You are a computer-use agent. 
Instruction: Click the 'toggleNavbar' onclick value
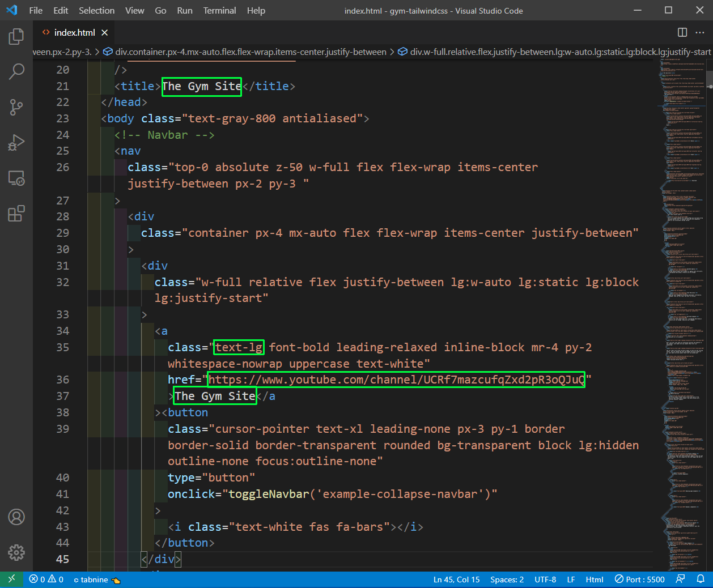coord(269,494)
